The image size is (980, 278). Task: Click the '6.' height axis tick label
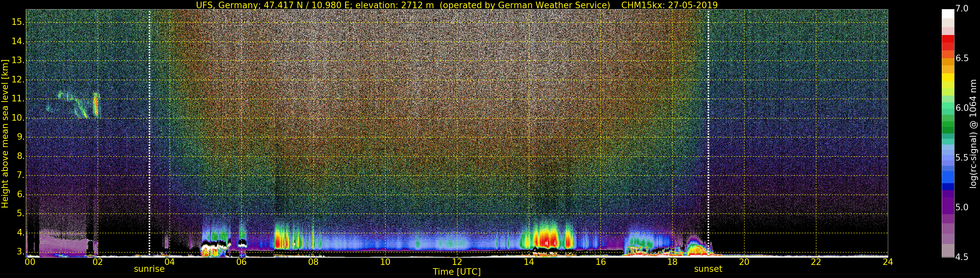tap(20, 195)
